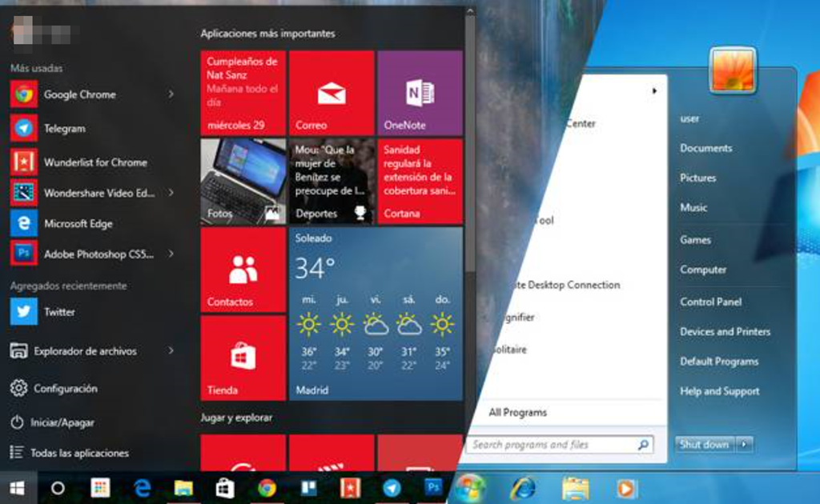Click the Shut down button
Image resolution: width=820 pixels, height=504 pixels.
[x=705, y=444]
